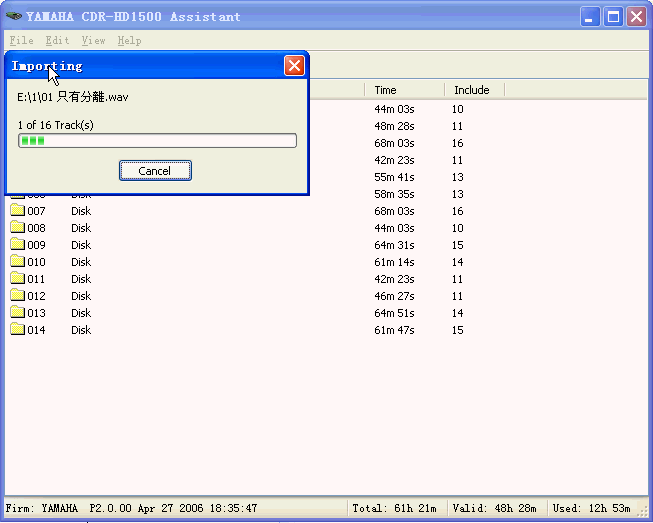Select the disk name 012

(x=36, y=296)
